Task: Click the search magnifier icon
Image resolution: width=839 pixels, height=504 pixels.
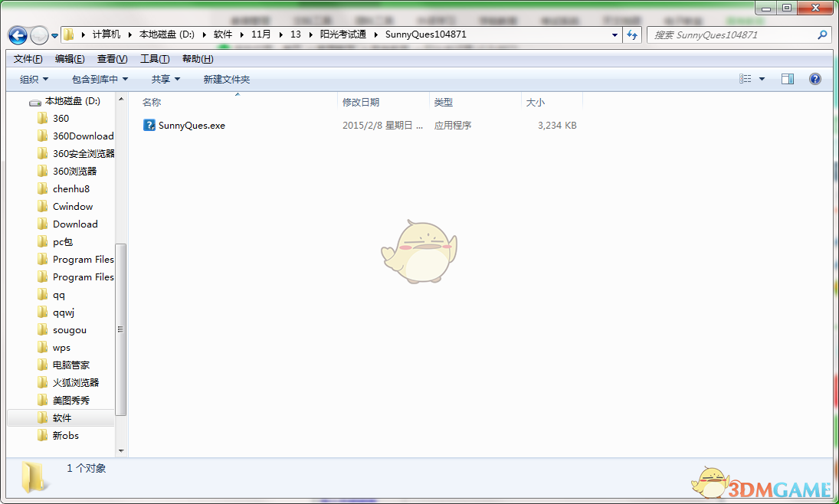Action: (822, 34)
